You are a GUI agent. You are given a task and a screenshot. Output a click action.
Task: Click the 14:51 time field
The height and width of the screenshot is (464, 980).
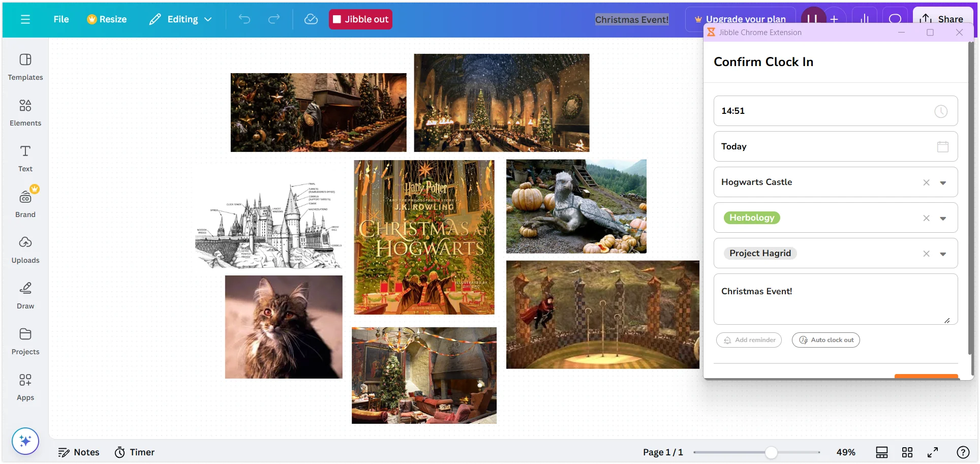click(x=836, y=111)
